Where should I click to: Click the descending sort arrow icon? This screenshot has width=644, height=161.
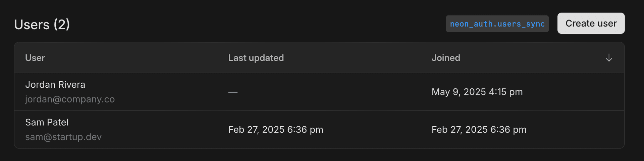pyautogui.click(x=609, y=58)
